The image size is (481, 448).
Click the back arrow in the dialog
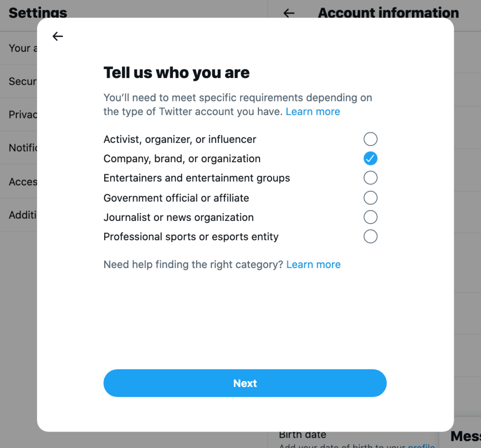click(58, 36)
